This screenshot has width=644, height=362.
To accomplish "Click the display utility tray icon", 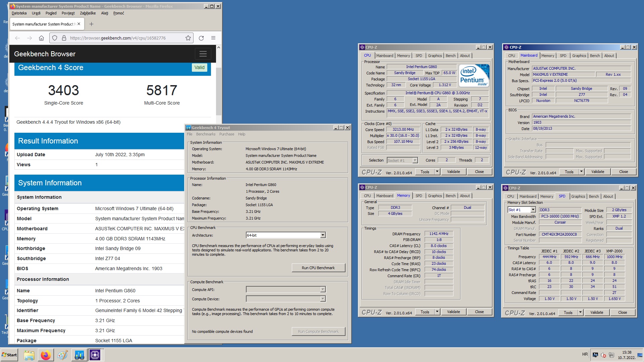I will pos(595,355).
